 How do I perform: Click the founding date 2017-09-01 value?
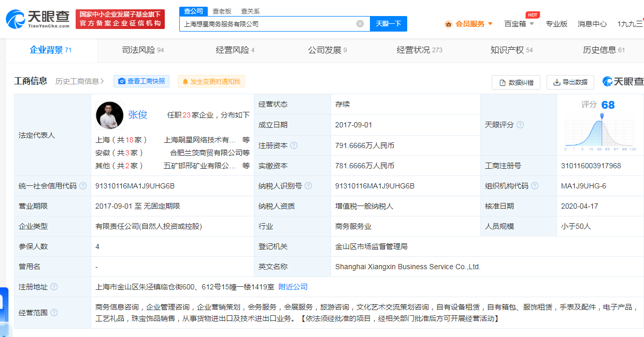click(354, 125)
